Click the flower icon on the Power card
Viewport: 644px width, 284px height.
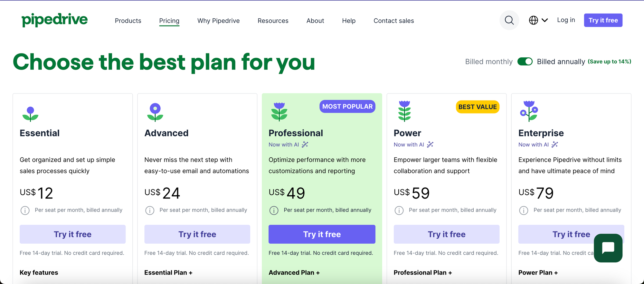coord(404,111)
